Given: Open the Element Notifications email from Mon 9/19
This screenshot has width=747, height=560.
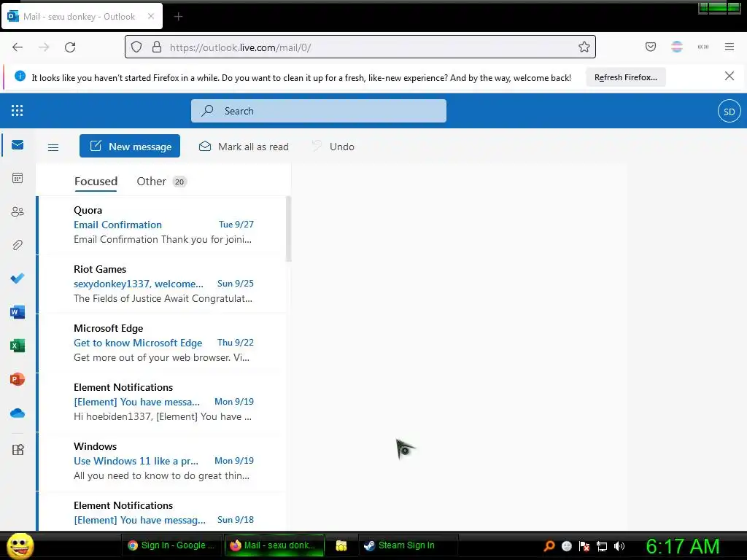Looking at the screenshot, I should (x=162, y=402).
